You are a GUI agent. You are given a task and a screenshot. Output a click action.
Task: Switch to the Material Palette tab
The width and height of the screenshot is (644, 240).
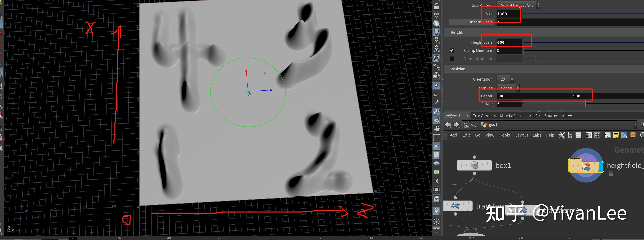pyautogui.click(x=512, y=116)
